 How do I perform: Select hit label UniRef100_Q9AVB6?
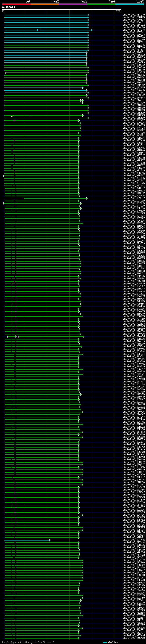133,337
